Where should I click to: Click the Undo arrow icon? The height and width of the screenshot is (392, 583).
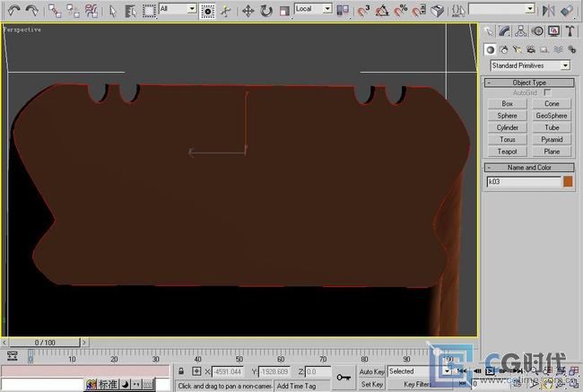(x=13, y=11)
